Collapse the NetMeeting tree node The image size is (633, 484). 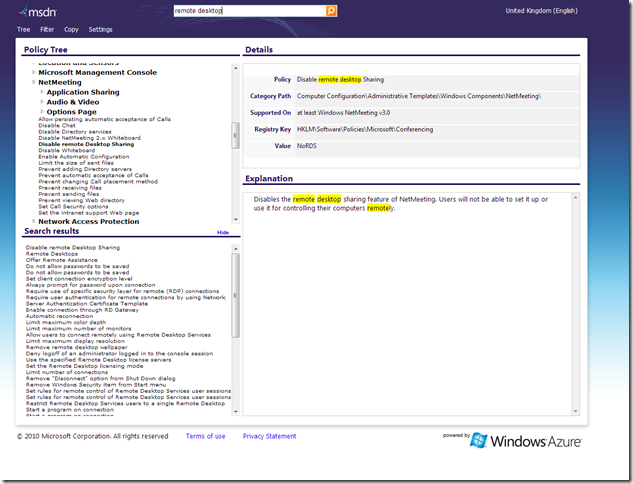pos(34,82)
